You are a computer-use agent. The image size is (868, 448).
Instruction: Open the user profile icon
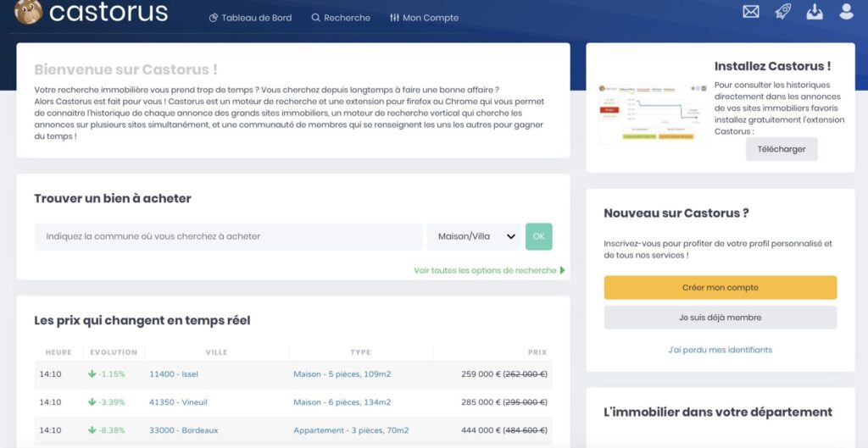coord(847,11)
